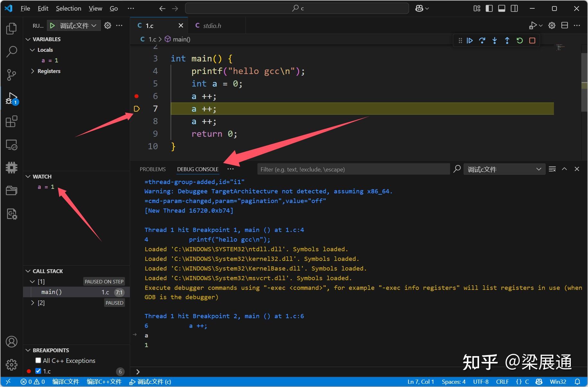588x387 pixels.
Task: Select Step Out in the debug toolbar
Action: point(507,40)
